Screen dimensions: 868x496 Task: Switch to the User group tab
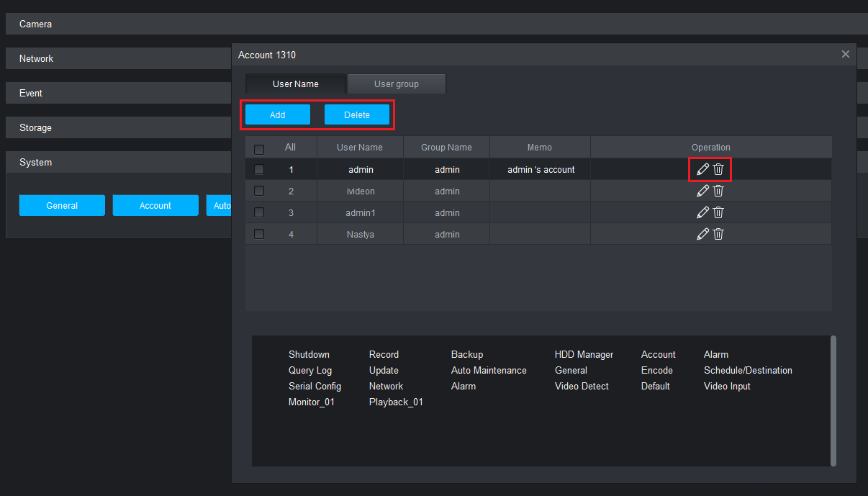coord(397,84)
